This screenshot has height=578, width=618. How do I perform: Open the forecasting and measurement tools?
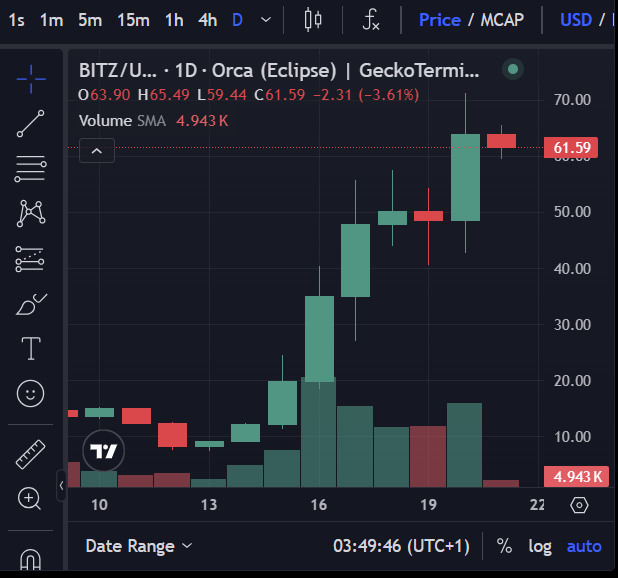[x=30, y=259]
